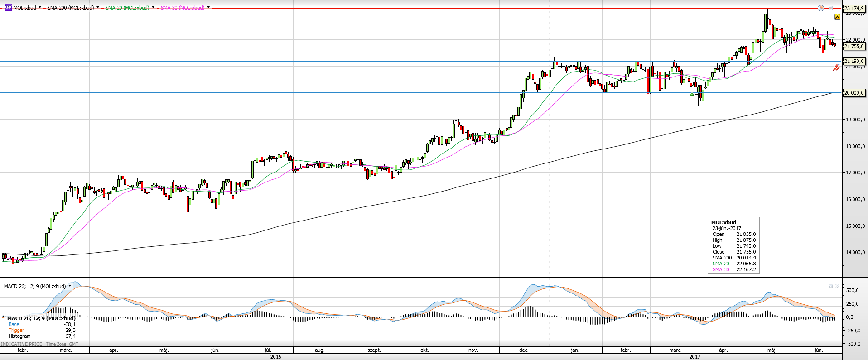Click the jan. month on time axis
This screenshot has width=868, height=360.
(x=575, y=350)
